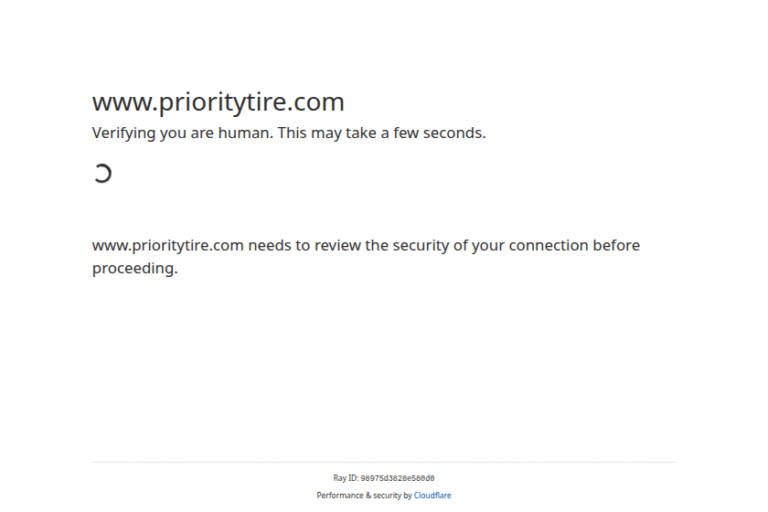The height and width of the screenshot is (512, 768).
Task: Click the word "before" in paragraph
Action: 616,246
